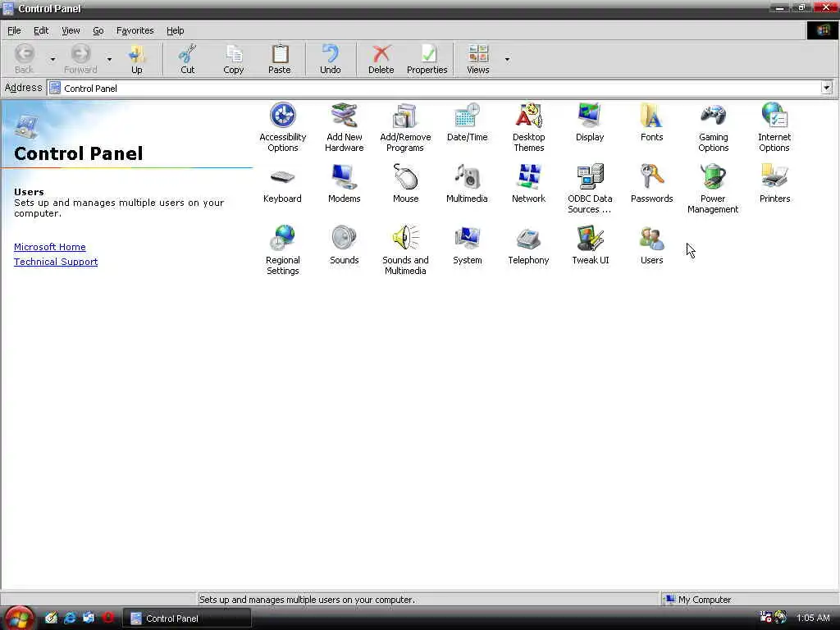Select the Modems icon
840x630 pixels.
tap(344, 184)
